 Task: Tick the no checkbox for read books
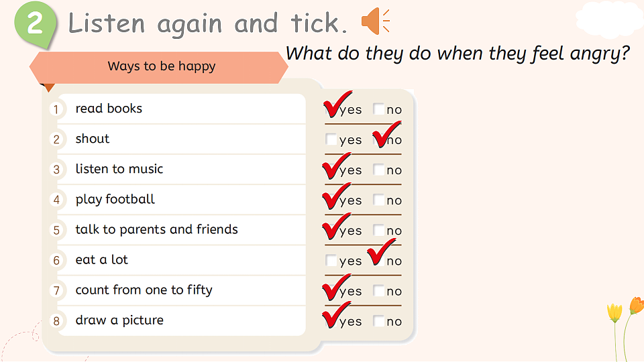(x=378, y=109)
